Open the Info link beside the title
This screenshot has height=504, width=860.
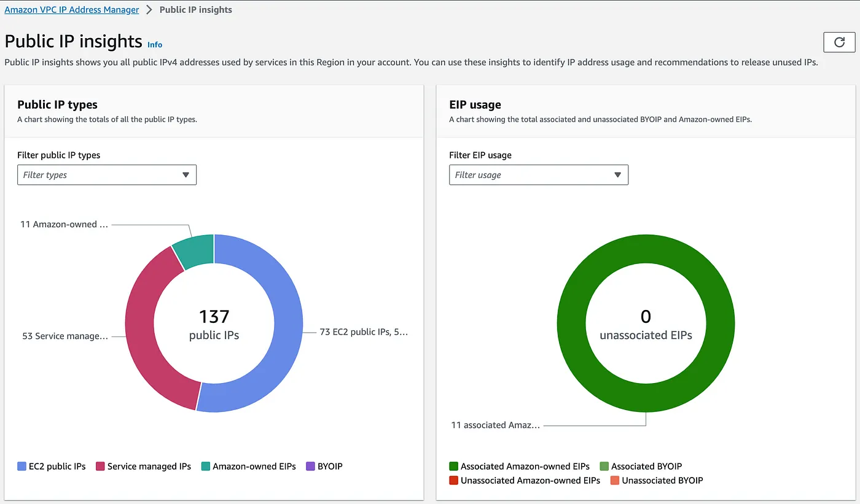pos(155,44)
